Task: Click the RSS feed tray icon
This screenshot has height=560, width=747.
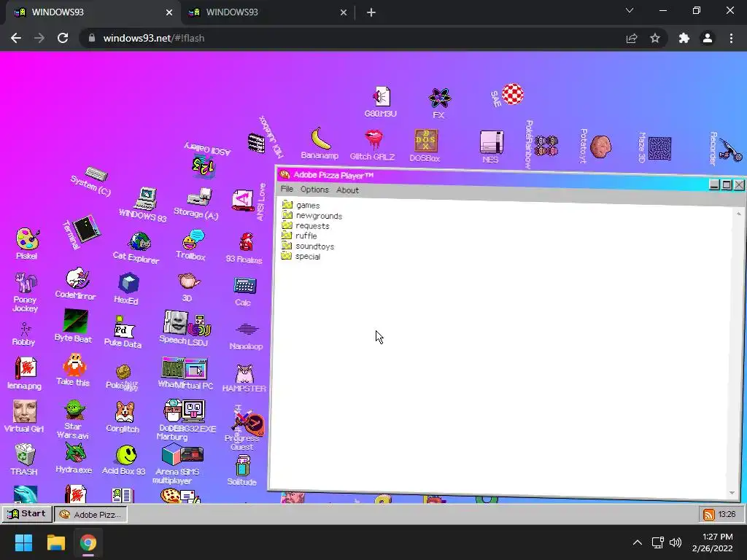Action: 708,514
